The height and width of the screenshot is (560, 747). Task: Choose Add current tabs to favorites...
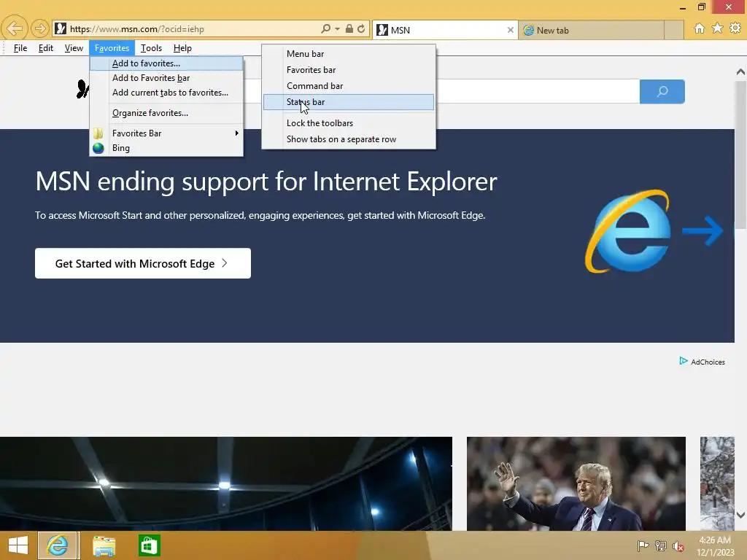click(166, 93)
